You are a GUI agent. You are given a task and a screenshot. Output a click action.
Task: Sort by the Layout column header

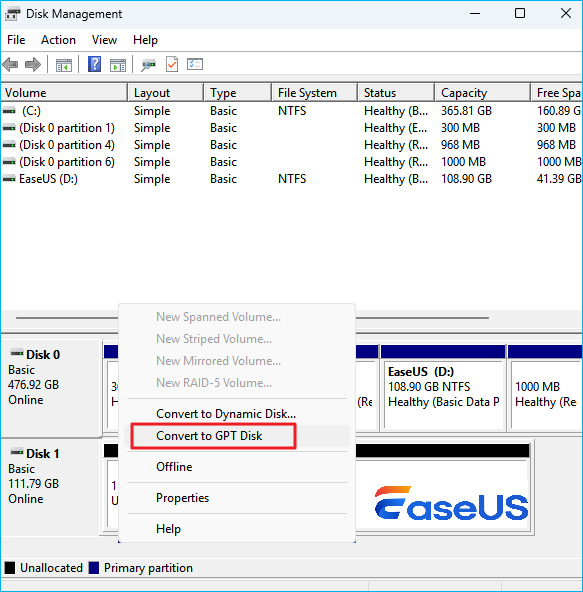166,93
